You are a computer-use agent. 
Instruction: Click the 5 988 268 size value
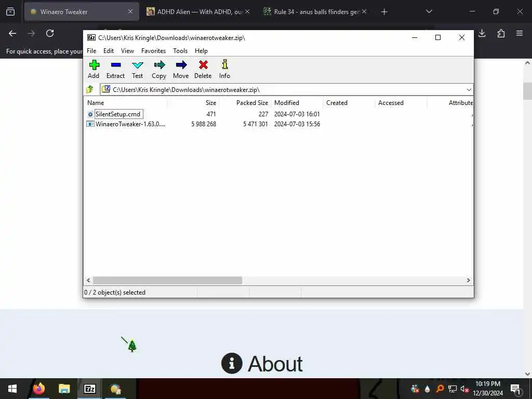tap(204, 124)
